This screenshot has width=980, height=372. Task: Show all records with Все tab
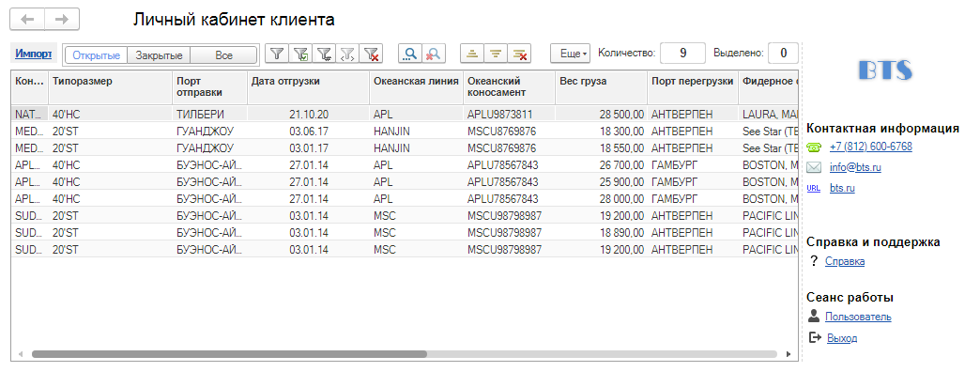click(x=223, y=55)
